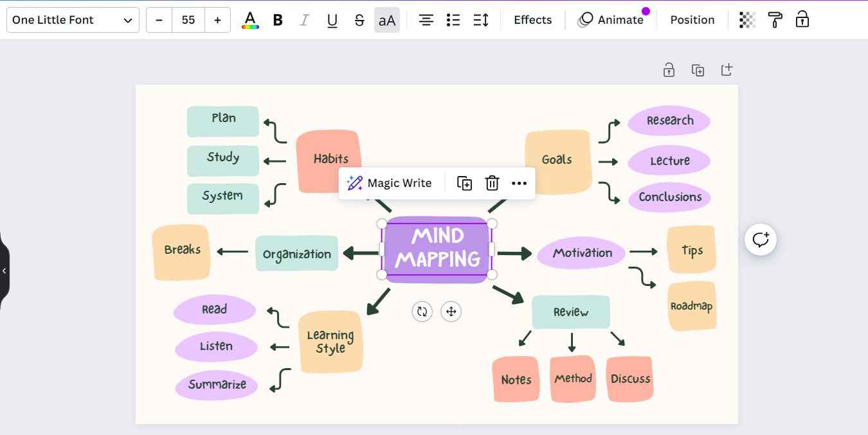Add a new page below
Screen dimensions: 868x435
point(727,70)
